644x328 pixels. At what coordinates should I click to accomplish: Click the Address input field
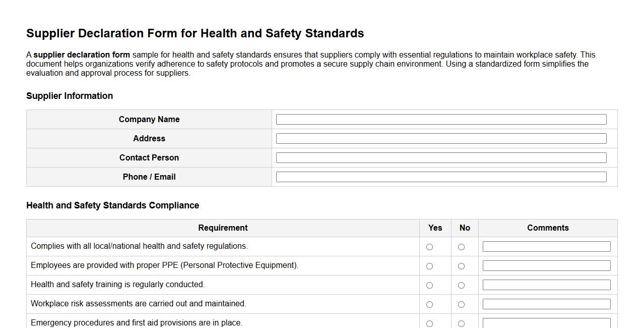[x=441, y=138]
